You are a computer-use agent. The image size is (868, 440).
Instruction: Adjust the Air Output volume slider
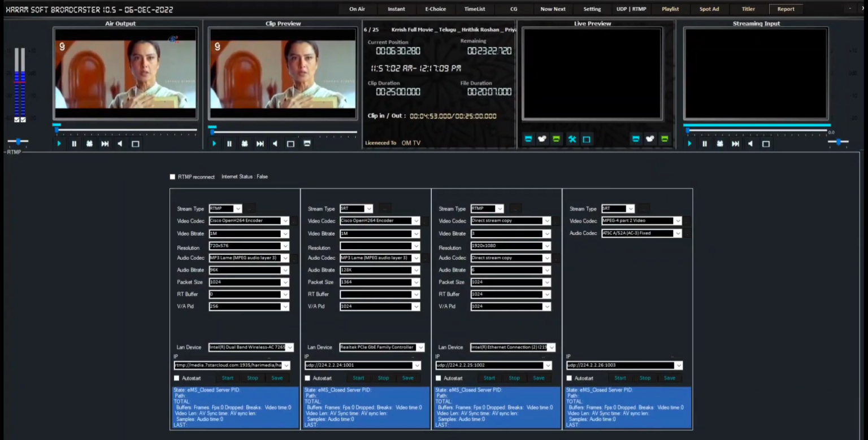[18, 141]
